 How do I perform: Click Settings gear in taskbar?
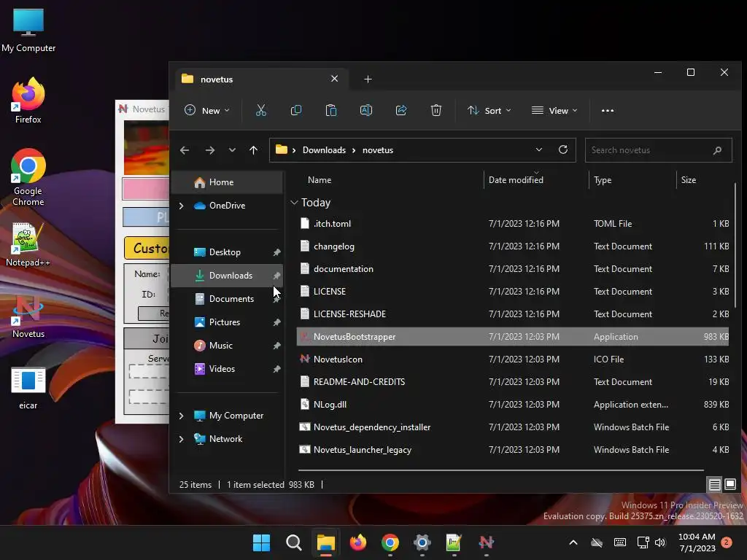[422, 542]
